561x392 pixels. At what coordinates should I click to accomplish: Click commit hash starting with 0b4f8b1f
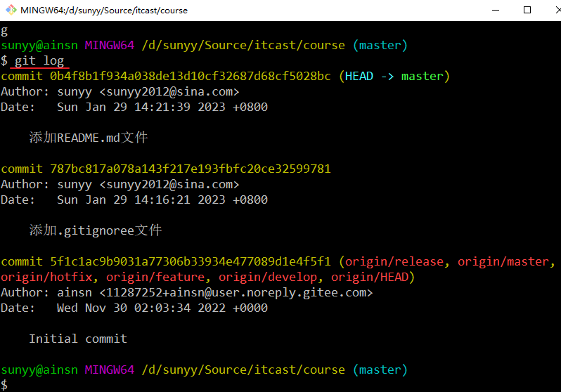(190, 76)
